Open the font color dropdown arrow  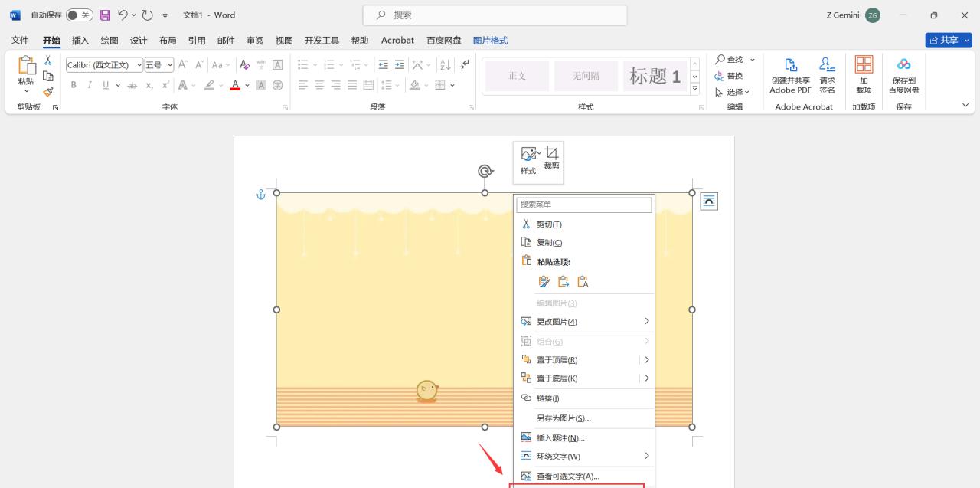[x=247, y=85]
